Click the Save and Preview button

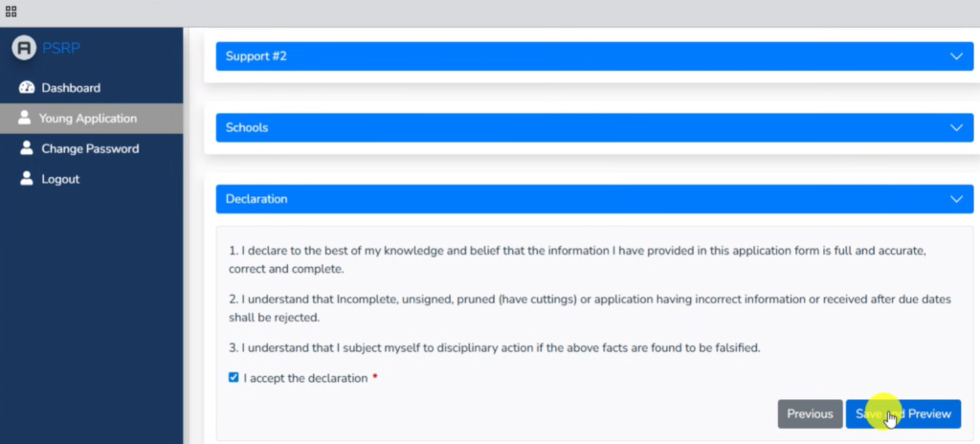[902, 413]
